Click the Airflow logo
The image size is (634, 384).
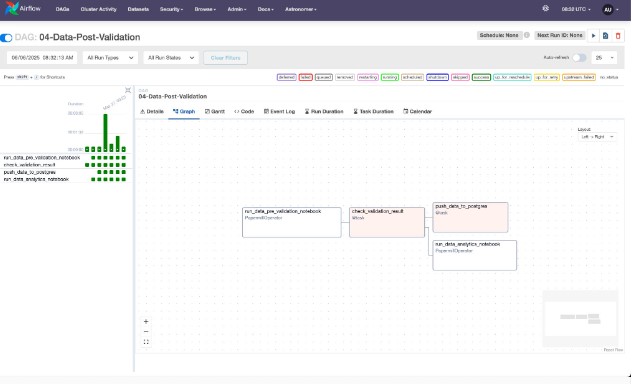pos(23,8)
